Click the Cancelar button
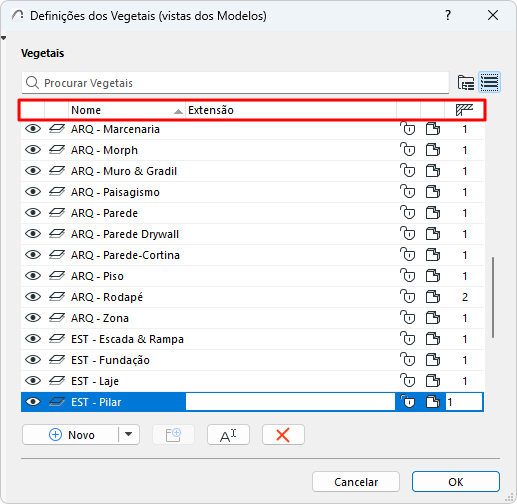517x504 pixels. 356,482
